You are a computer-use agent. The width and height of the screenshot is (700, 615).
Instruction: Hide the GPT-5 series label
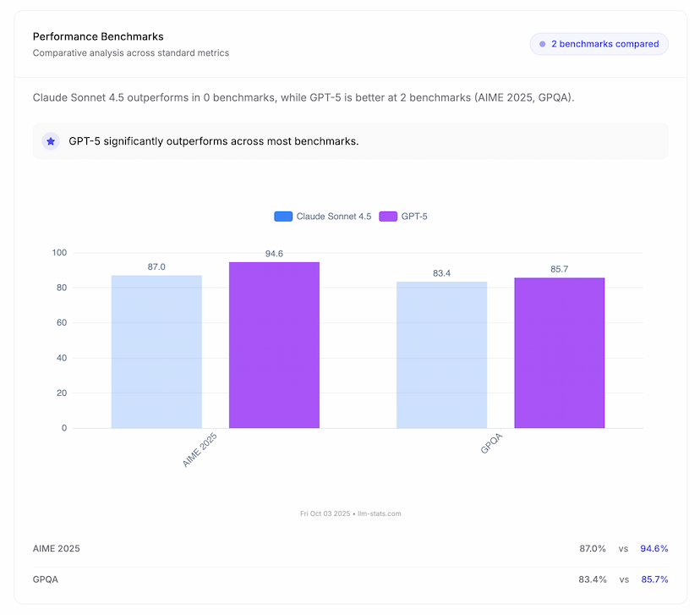pyautogui.click(x=414, y=217)
